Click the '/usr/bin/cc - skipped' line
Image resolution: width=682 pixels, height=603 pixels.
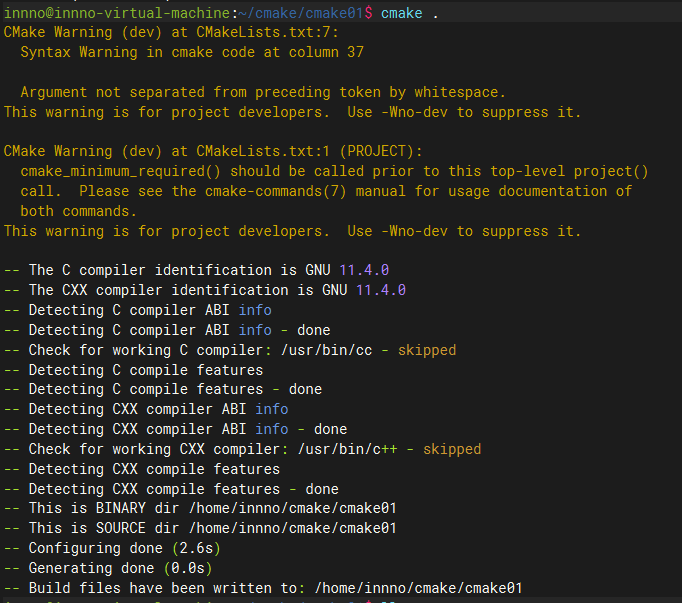(230, 350)
